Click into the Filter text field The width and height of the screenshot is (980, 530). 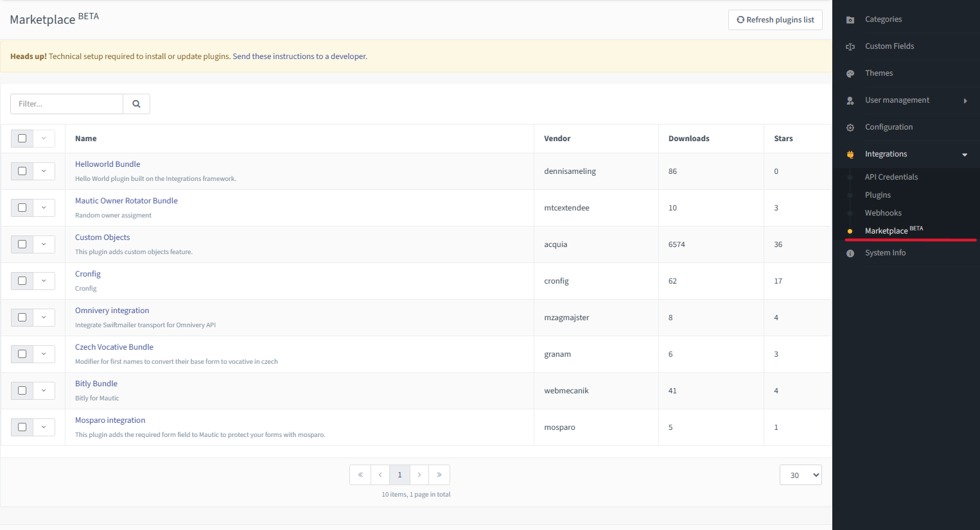(x=67, y=104)
